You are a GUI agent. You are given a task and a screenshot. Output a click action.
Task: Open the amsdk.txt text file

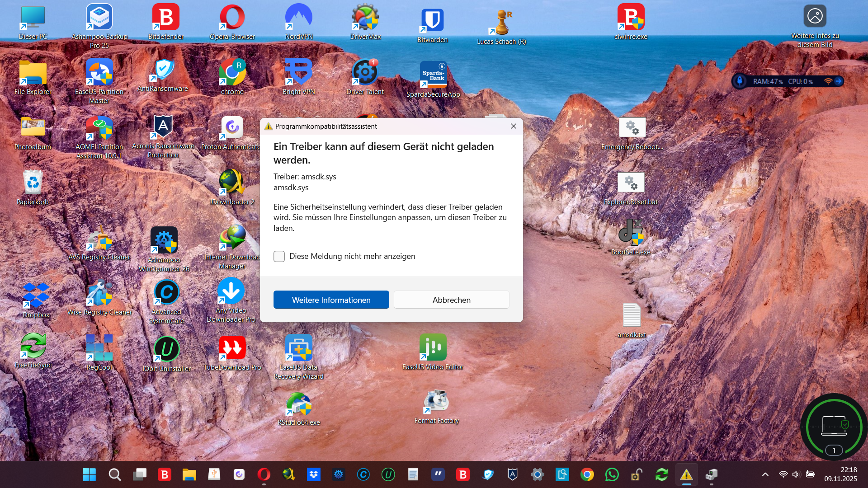click(x=631, y=315)
